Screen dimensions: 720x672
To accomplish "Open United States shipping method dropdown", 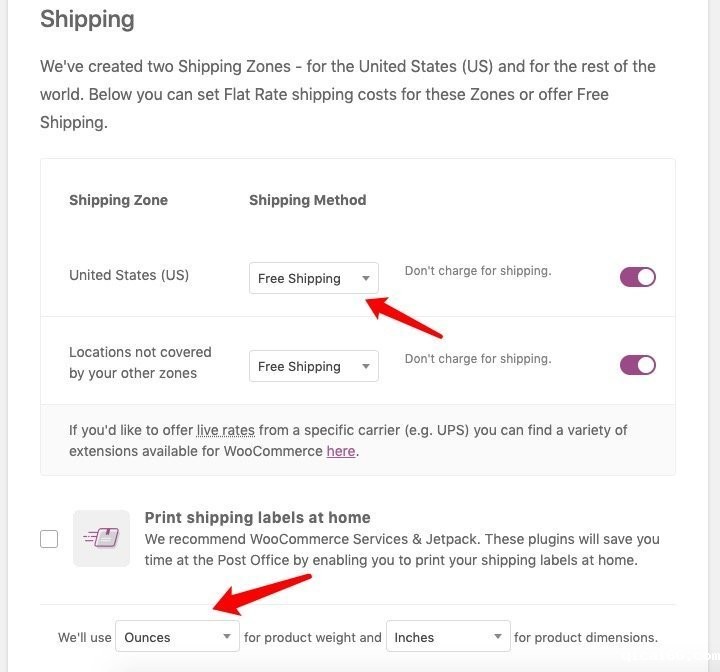I will pos(313,278).
